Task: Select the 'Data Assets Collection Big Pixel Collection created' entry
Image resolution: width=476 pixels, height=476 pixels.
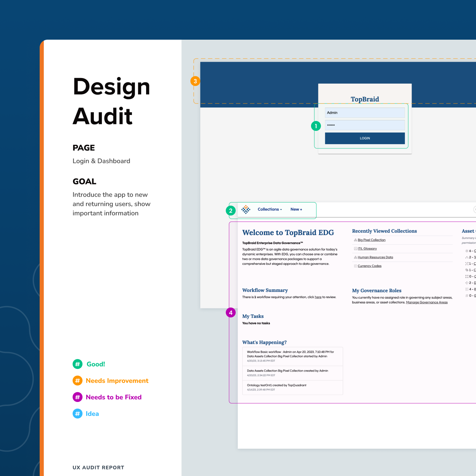Action: (293, 373)
